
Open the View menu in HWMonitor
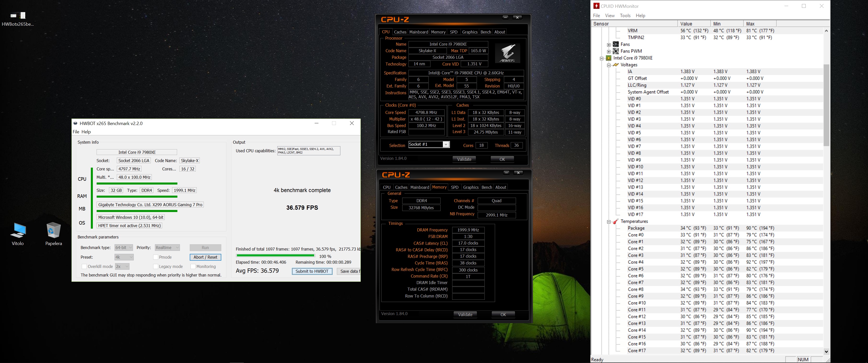(610, 15)
